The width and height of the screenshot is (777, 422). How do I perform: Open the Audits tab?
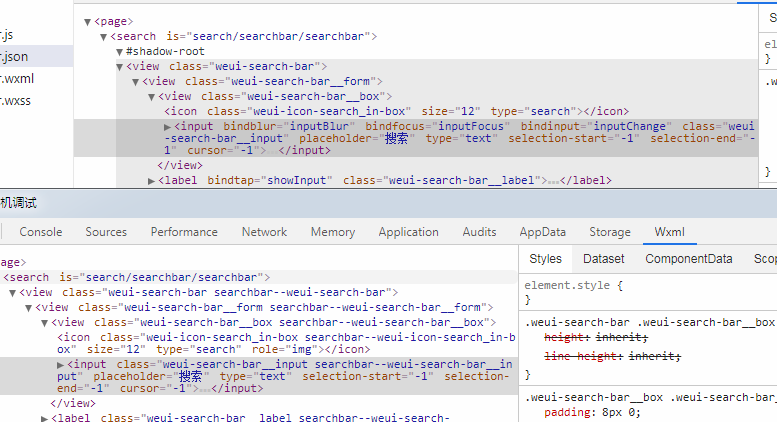[x=479, y=232]
